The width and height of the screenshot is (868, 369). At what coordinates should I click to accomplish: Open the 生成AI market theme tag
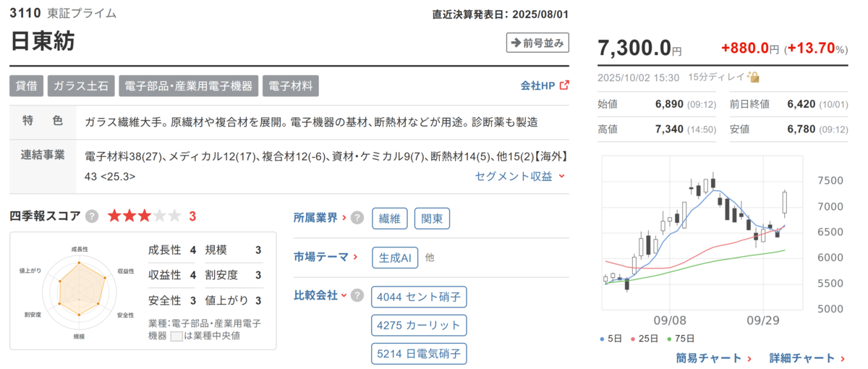click(x=396, y=257)
